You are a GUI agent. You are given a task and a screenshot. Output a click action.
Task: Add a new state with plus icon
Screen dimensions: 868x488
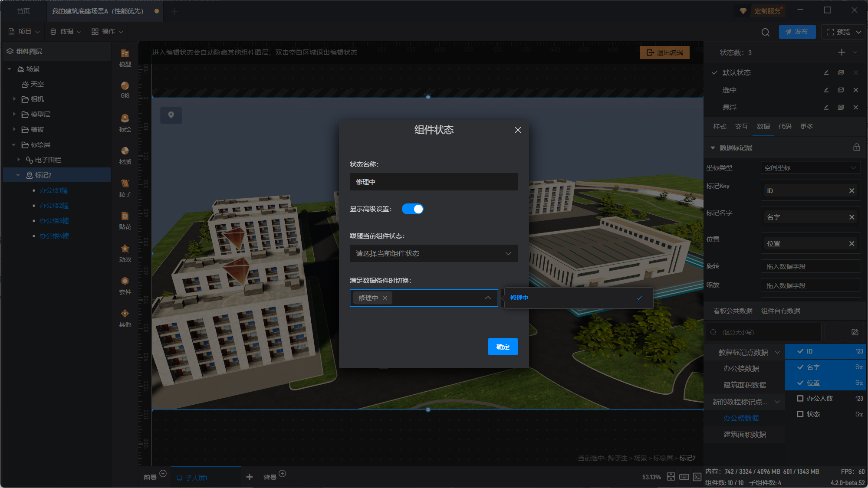click(x=842, y=52)
